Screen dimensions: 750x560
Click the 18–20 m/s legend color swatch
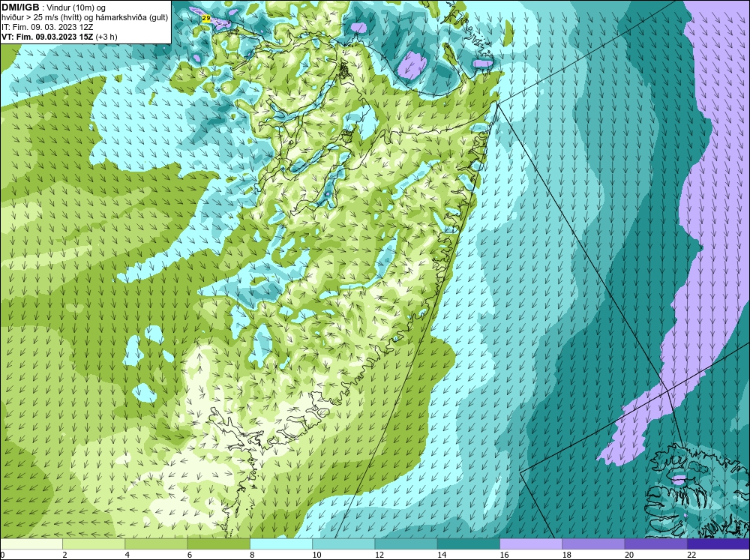pos(593,544)
